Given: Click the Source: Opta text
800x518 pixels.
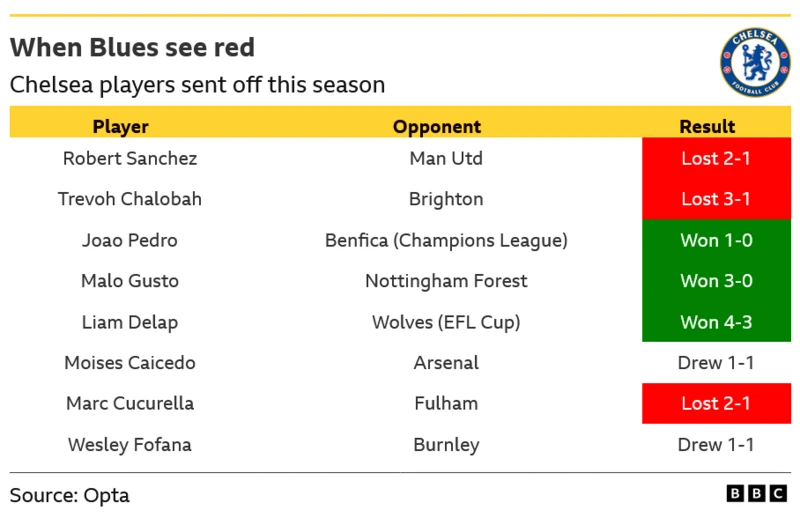Looking at the screenshot, I should click(x=70, y=495).
